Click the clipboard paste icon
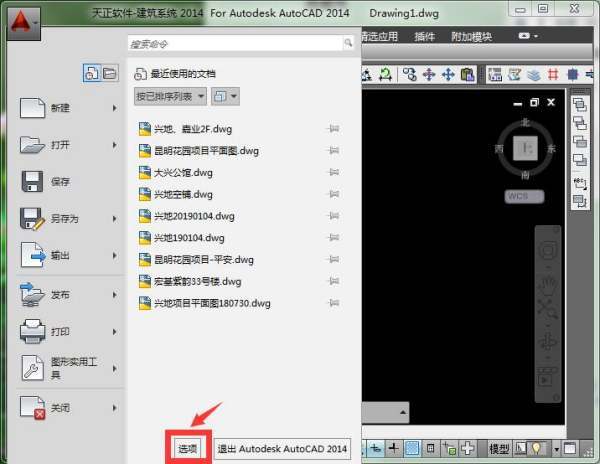This screenshot has height=464, width=600. (467, 74)
